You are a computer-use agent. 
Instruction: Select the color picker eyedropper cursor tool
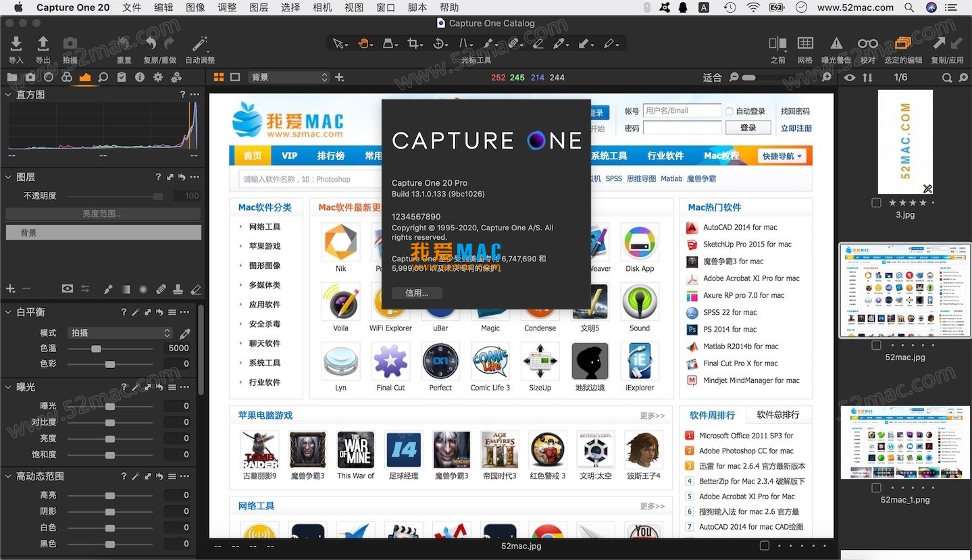(561, 43)
